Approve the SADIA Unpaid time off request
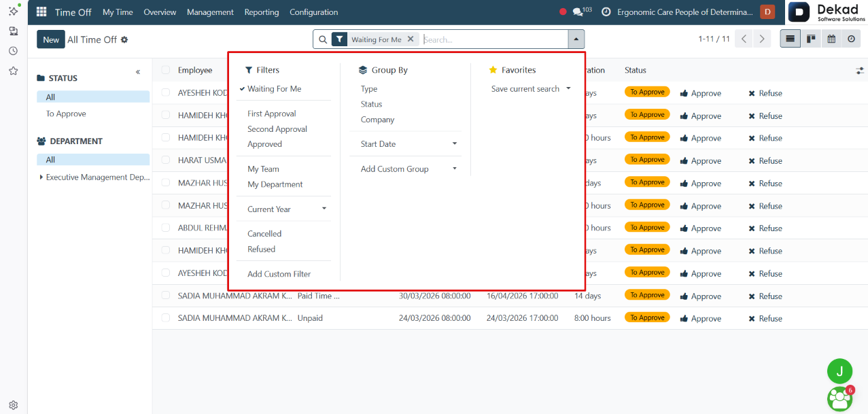This screenshot has width=868, height=414. click(700, 318)
